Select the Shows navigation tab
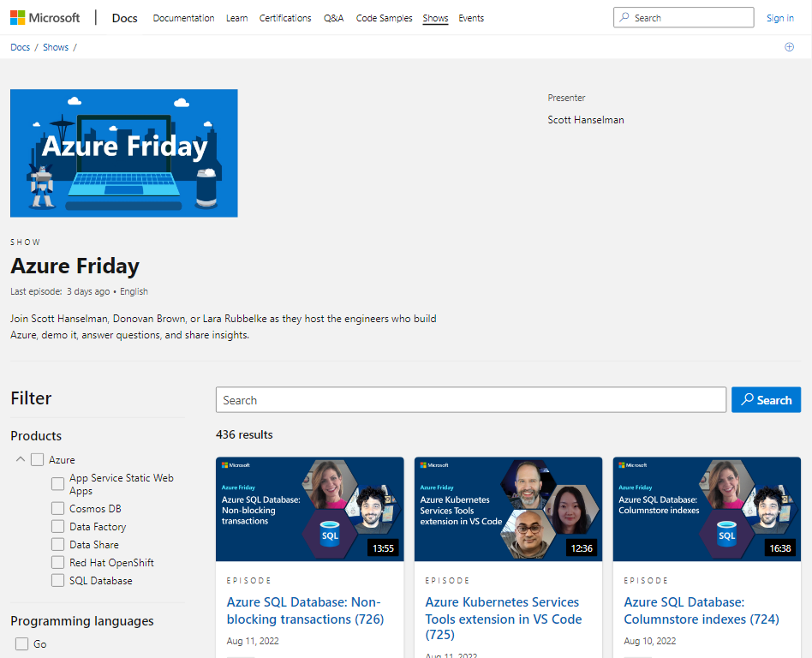 [x=435, y=18]
